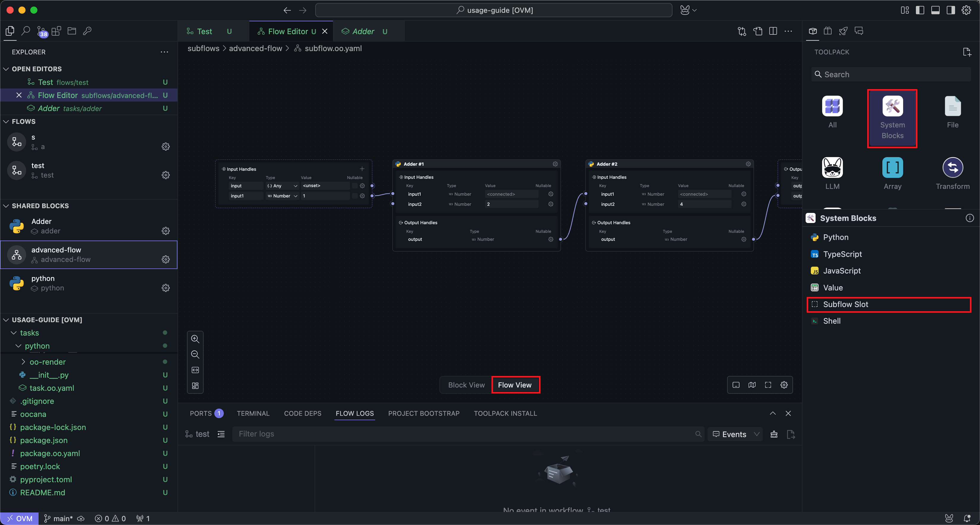Open the Array toolpack category
Viewport: 980px width, 525px height.
click(892, 173)
